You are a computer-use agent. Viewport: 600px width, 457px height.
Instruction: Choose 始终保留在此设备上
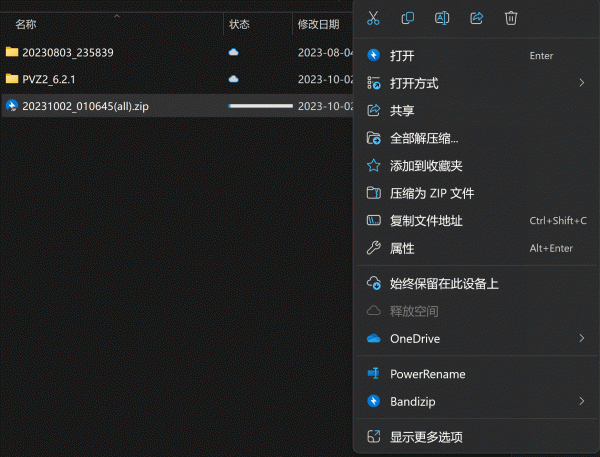[476, 284]
